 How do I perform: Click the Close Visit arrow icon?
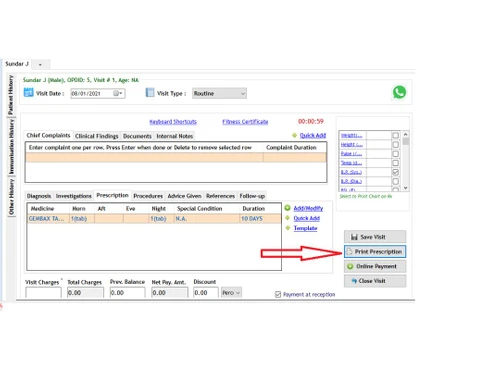pyautogui.click(x=354, y=281)
